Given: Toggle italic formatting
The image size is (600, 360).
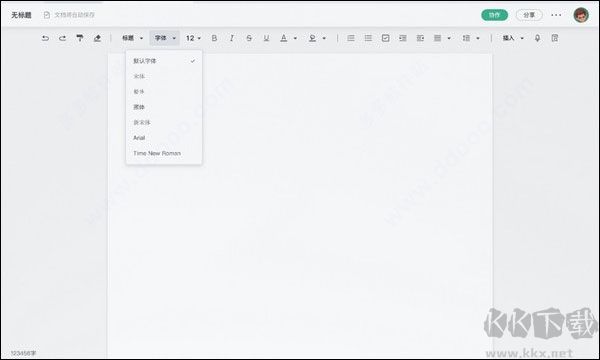Looking at the screenshot, I should 232,38.
